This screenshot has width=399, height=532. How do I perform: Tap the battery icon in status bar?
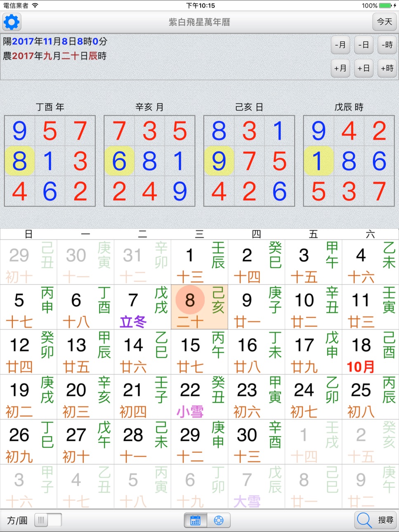point(387,5)
